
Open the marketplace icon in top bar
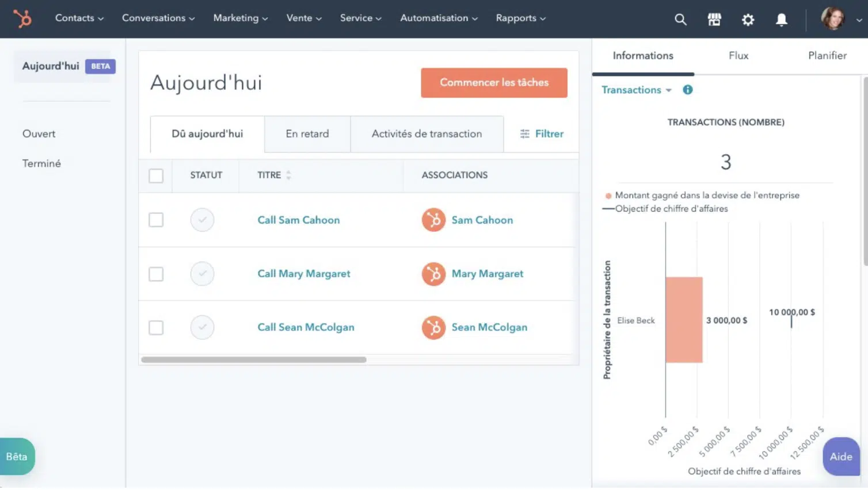pos(714,20)
